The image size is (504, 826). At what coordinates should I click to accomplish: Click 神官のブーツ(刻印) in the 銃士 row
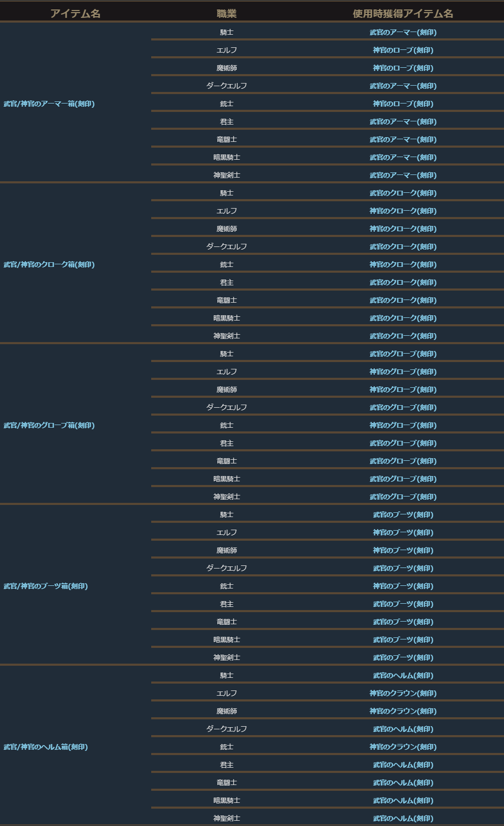pyautogui.click(x=403, y=586)
